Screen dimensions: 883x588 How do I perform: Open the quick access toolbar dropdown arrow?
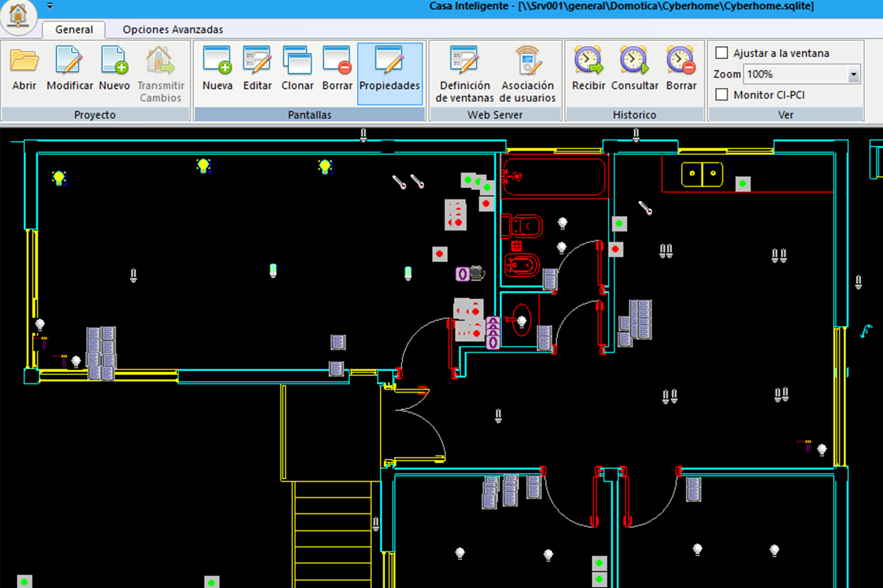pos(50,6)
